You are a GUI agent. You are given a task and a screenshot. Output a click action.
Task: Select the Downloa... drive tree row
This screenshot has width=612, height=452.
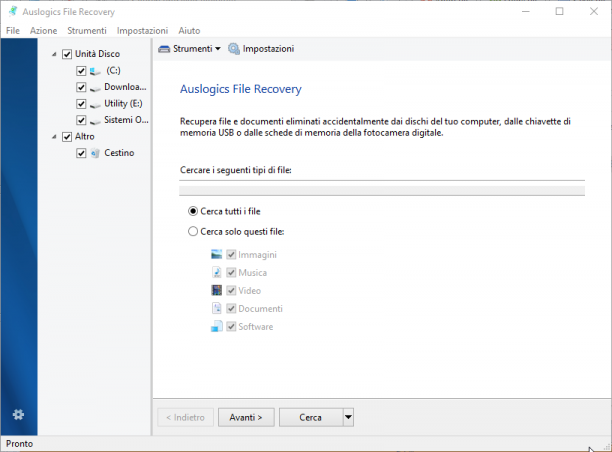click(x=125, y=87)
